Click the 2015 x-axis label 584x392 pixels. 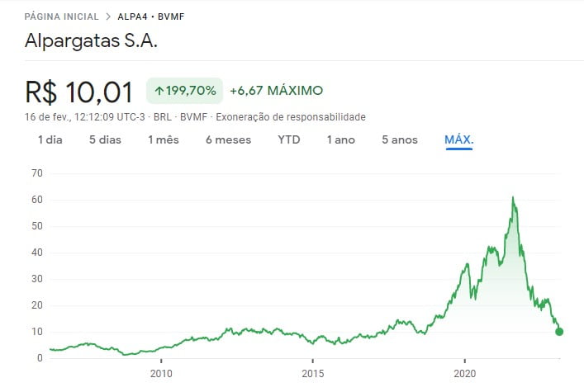[312, 373]
